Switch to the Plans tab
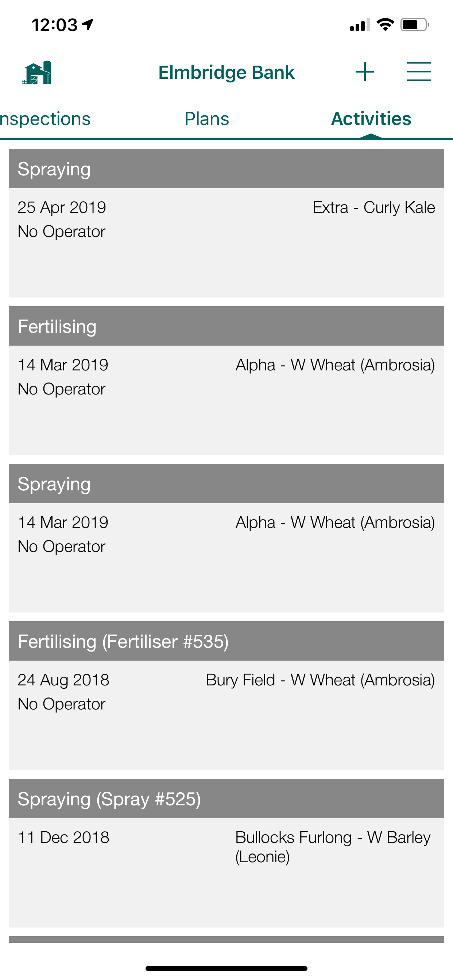This screenshot has width=453, height=980. pos(207,119)
